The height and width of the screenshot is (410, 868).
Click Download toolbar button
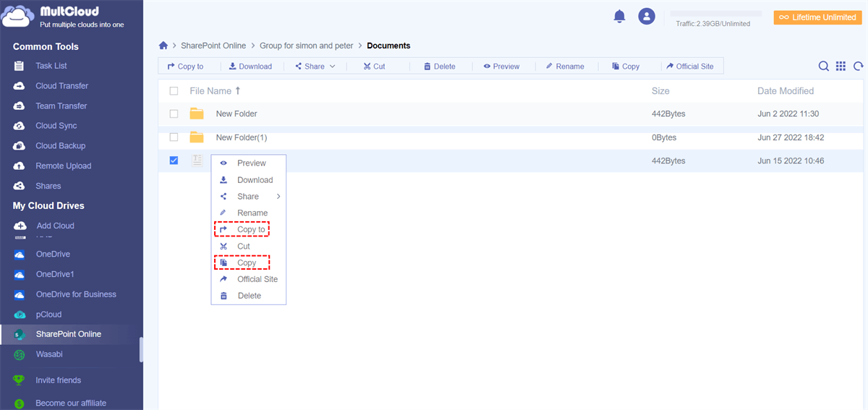point(250,67)
